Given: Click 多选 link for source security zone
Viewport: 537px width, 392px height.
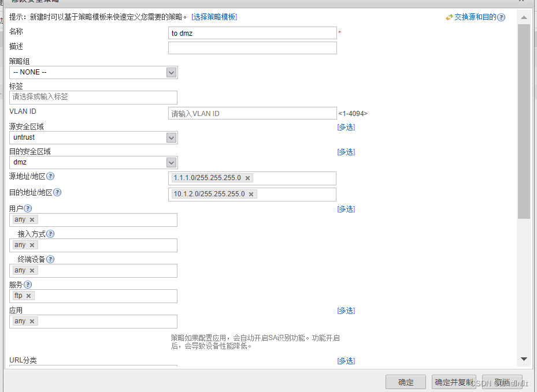Looking at the screenshot, I should point(346,127).
